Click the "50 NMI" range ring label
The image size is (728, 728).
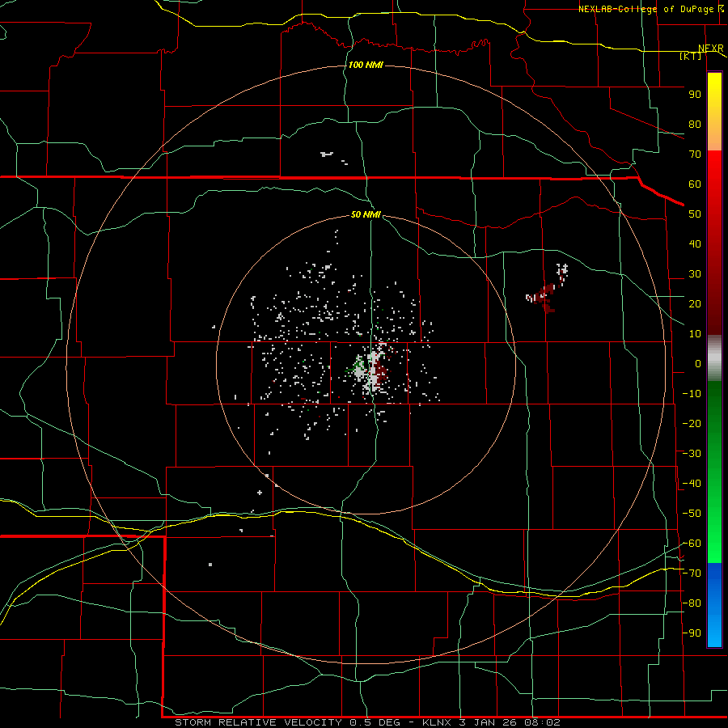(366, 214)
